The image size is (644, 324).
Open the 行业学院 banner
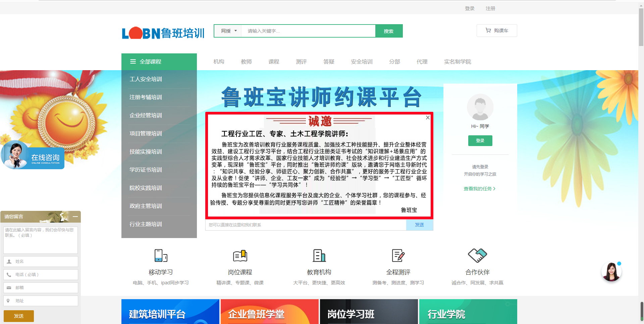point(468,312)
